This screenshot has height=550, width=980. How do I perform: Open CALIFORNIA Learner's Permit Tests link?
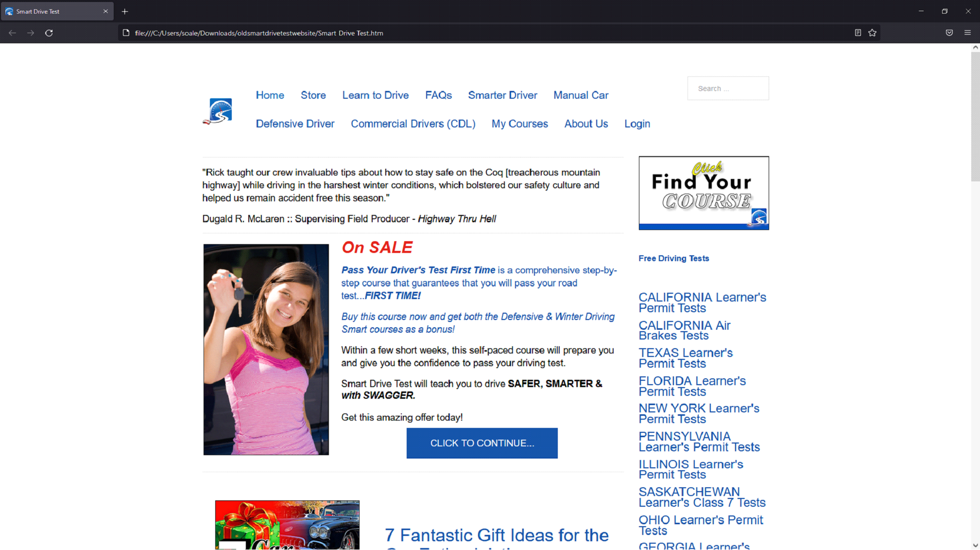pos(702,302)
